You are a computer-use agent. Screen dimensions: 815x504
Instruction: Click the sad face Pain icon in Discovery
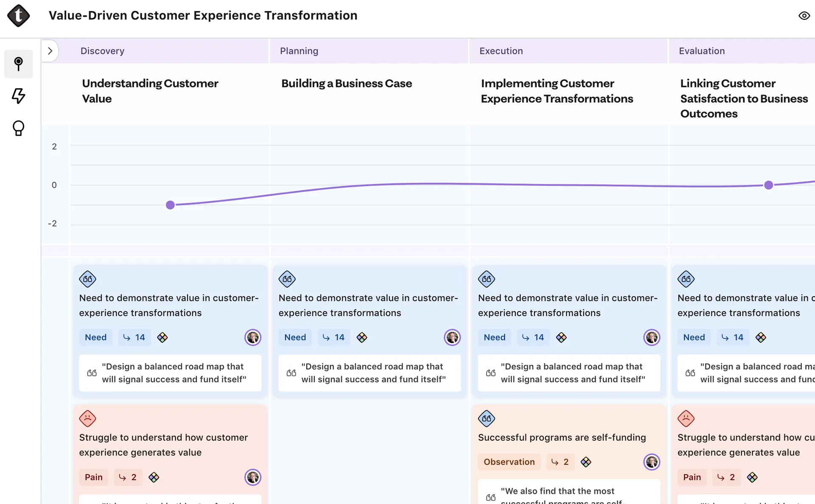point(87,419)
